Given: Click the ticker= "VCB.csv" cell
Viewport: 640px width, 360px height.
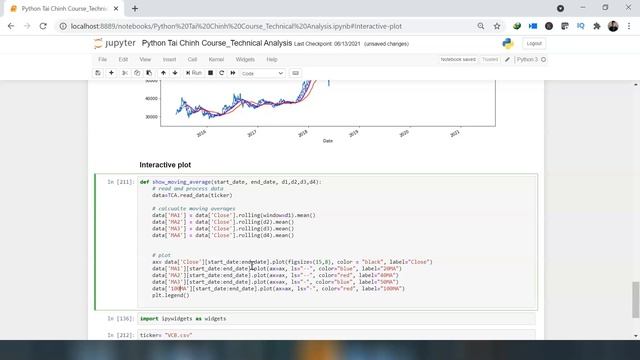Looking at the screenshot, I should click(336, 335).
